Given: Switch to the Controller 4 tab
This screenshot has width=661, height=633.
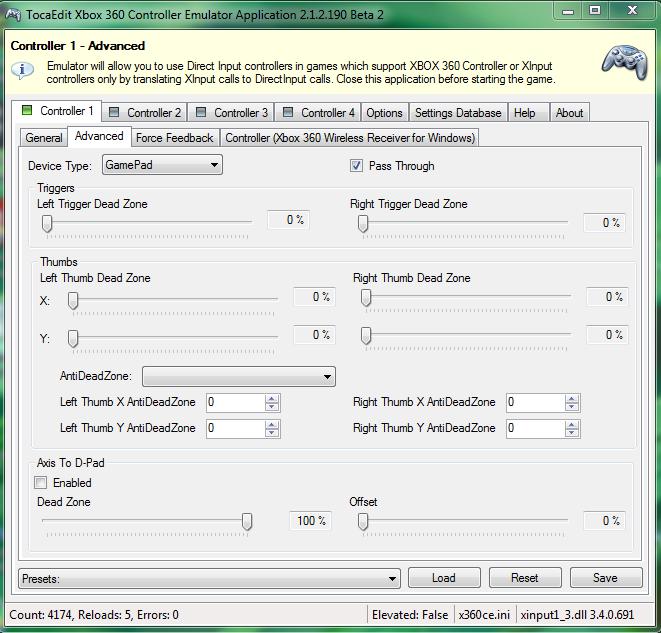Looking at the screenshot, I should pyautogui.click(x=319, y=113).
